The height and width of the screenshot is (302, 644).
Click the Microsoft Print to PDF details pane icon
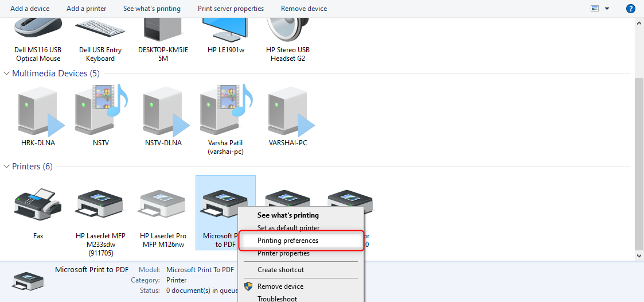click(x=28, y=281)
